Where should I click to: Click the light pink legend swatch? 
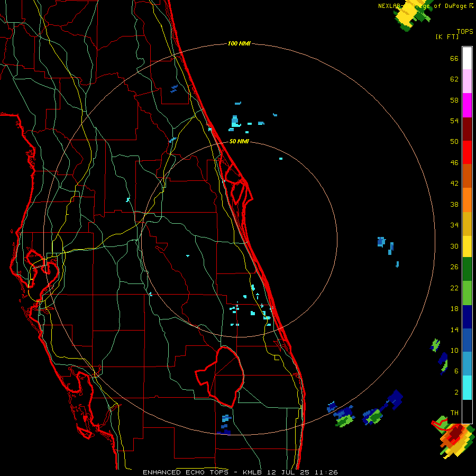pyautogui.click(x=467, y=81)
